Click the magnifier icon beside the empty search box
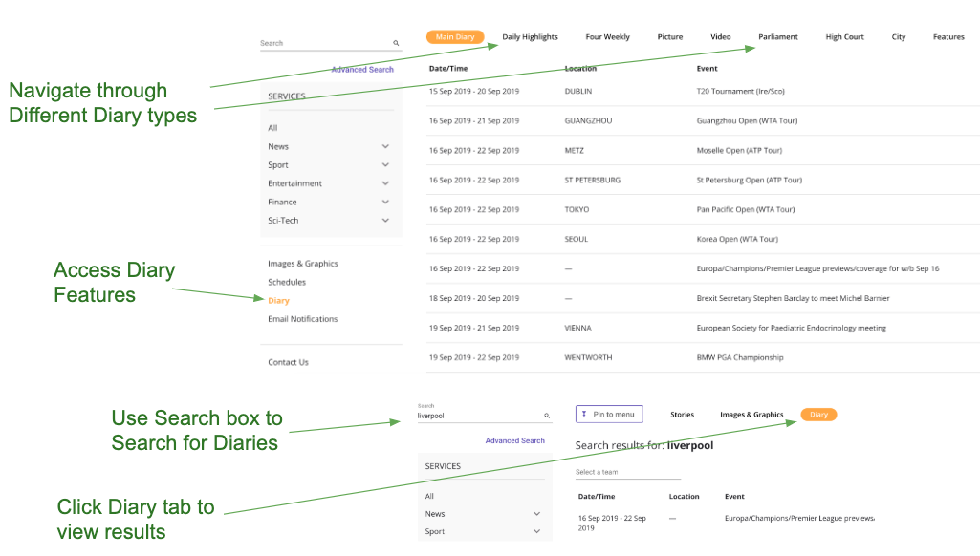 click(396, 44)
